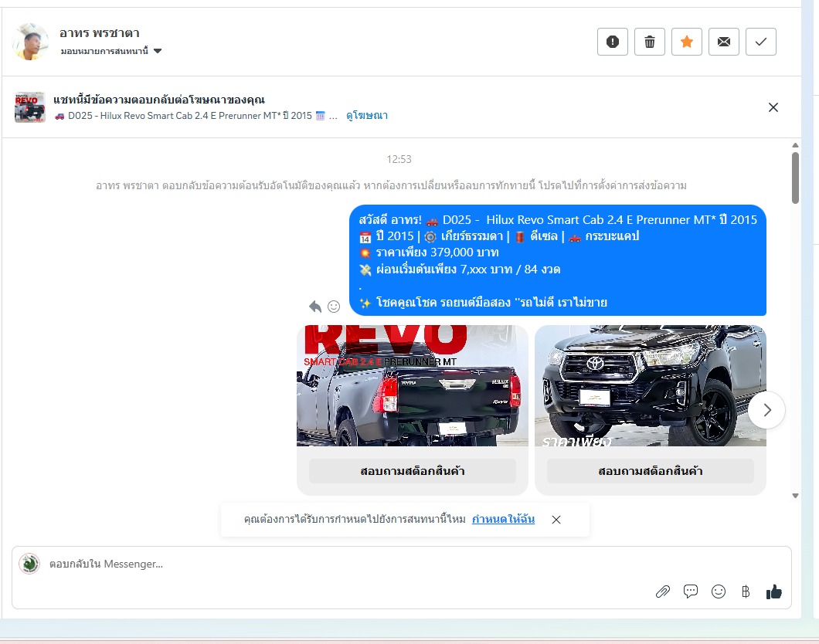Click the page avatar beside reply field
Viewport: 819px width, 644px height.
click(x=29, y=564)
